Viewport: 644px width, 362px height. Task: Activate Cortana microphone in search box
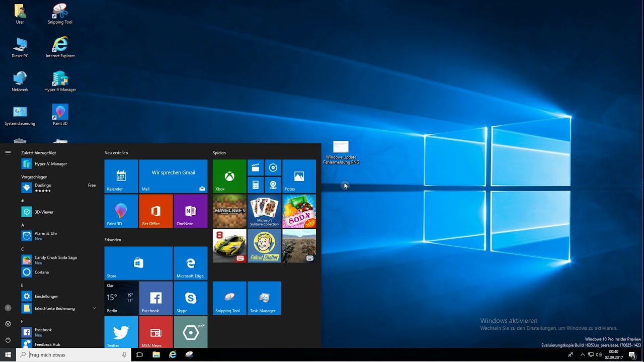(x=124, y=354)
